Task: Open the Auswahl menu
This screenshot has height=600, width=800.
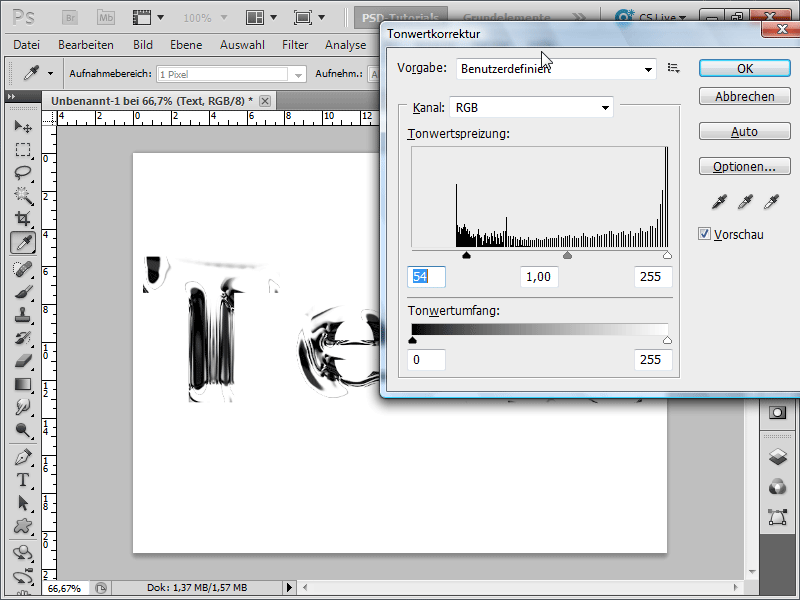Action: 242,45
